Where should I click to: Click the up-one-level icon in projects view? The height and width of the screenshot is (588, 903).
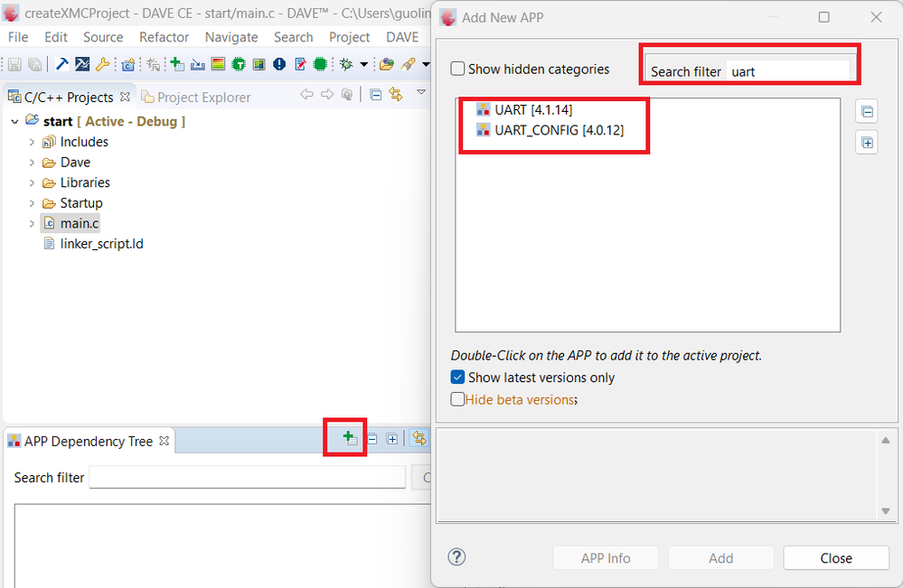347,94
